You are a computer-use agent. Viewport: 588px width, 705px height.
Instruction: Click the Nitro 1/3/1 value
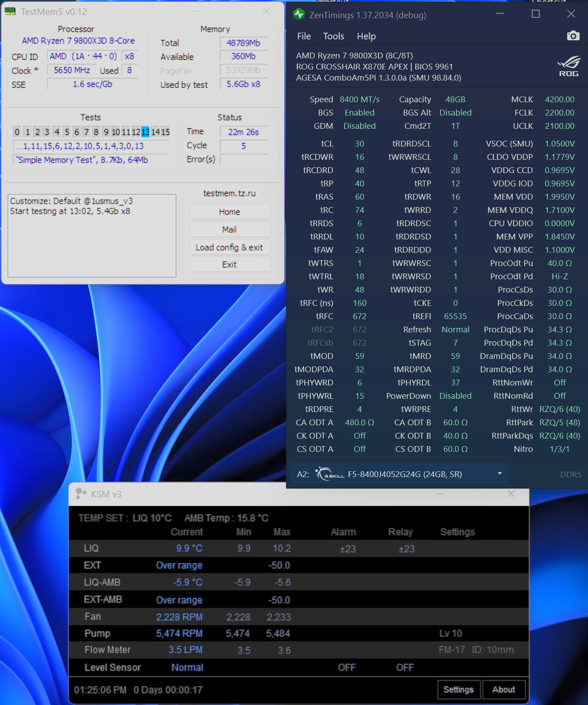[x=560, y=449]
